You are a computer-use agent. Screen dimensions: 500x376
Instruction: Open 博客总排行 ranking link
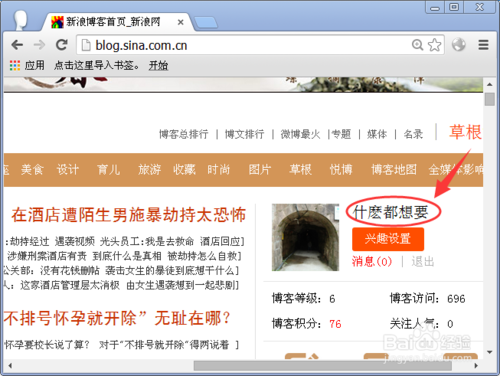(183, 134)
